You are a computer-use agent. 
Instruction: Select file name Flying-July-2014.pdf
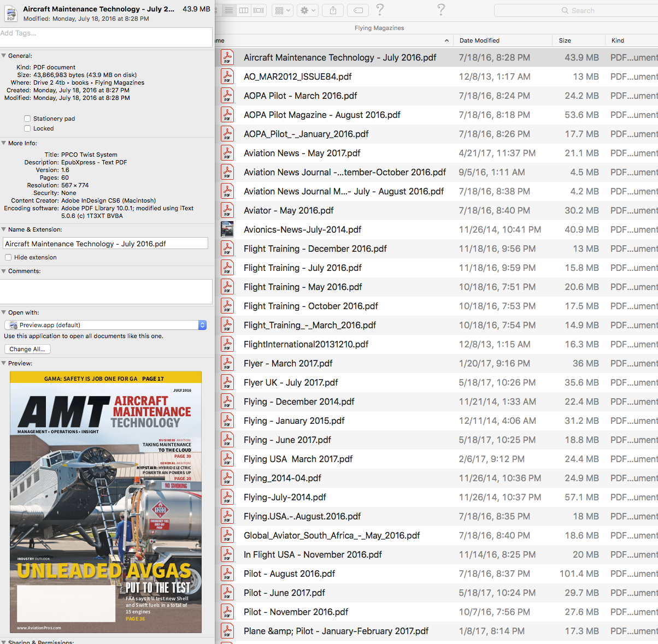285,497
